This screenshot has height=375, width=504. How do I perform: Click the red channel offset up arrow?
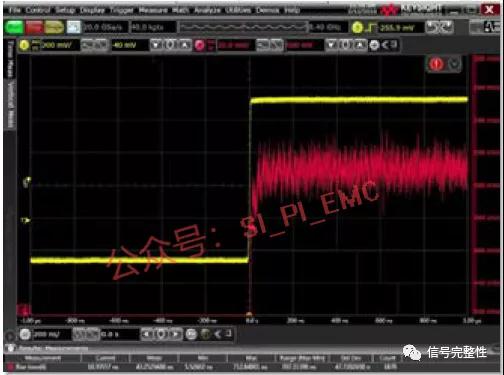click(x=360, y=45)
